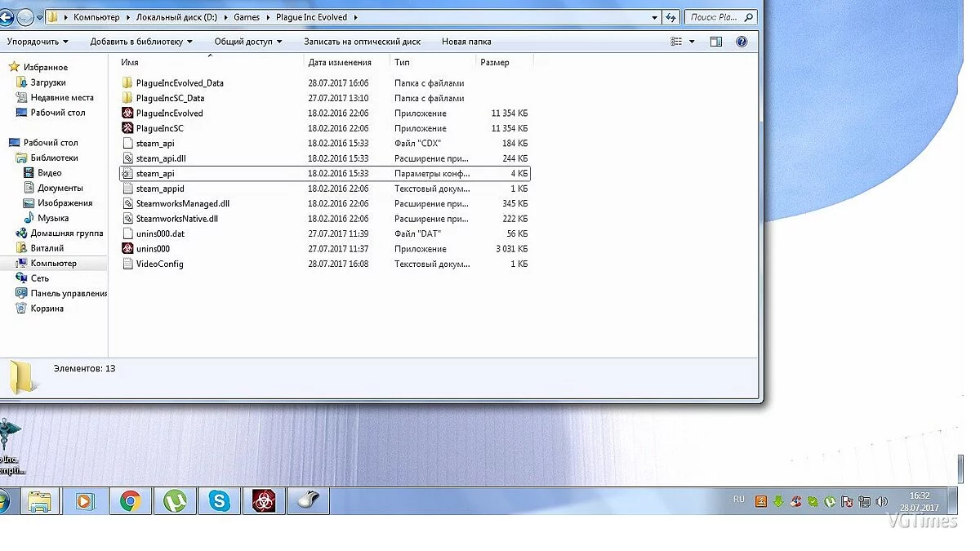Open the Общий доступ menu

pyautogui.click(x=247, y=42)
